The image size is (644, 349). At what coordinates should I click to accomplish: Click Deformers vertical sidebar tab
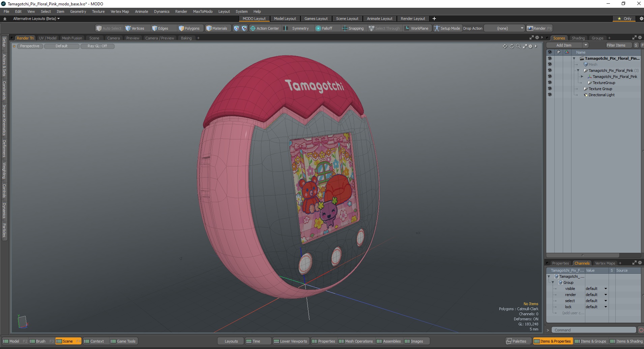(4, 149)
